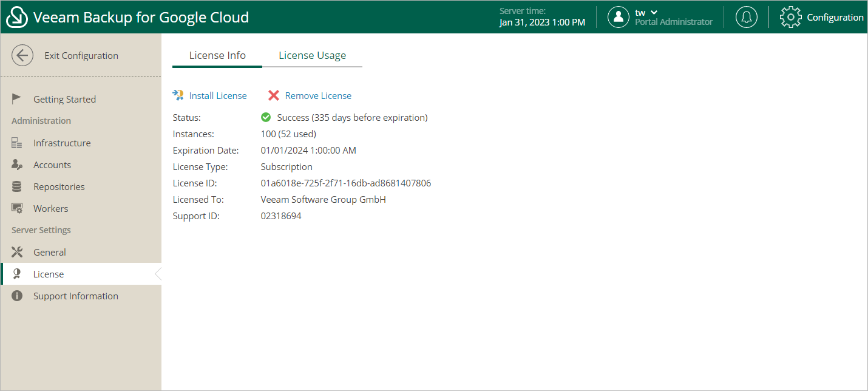Switch to the License Info tab
This screenshot has height=391, width=868.
(x=217, y=55)
